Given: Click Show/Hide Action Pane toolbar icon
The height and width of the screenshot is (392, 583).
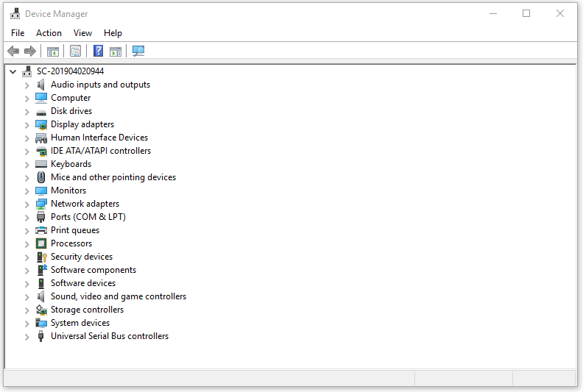Looking at the screenshot, I should click(x=116, y=51).
